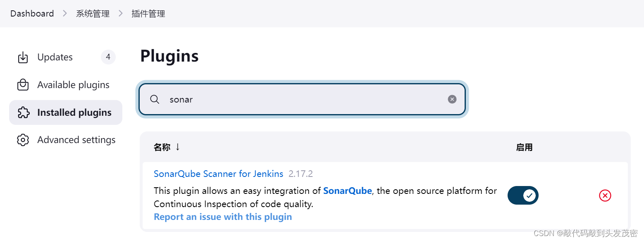Click the Advanced settings gear icon
The width and height of the screenshot is (644, 241).
click(x=23, y=140)
